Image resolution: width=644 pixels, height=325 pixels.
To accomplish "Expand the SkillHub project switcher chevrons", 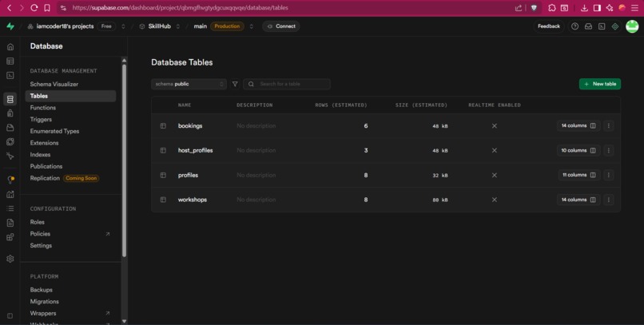I will click(x=178, y=26).
